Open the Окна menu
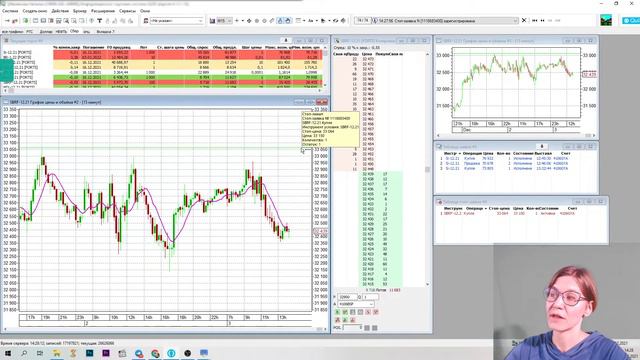Viewport: 640px width, 360px height. tap(145, 11)
